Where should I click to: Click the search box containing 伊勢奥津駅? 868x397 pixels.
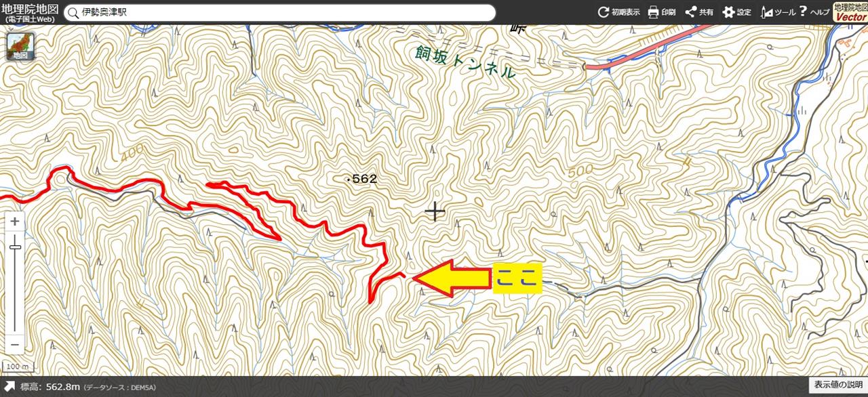point(279,13)
